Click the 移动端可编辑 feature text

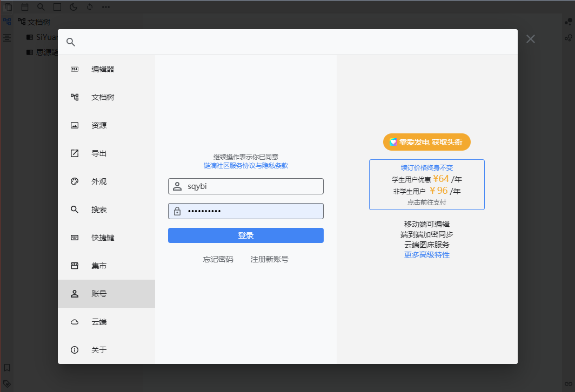click(x=427, y=224)
